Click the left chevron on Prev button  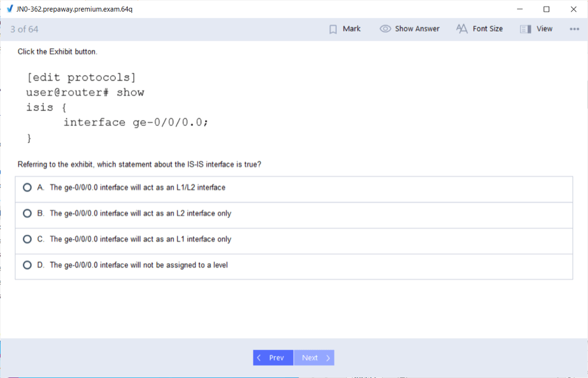click(x=259, y=358)
